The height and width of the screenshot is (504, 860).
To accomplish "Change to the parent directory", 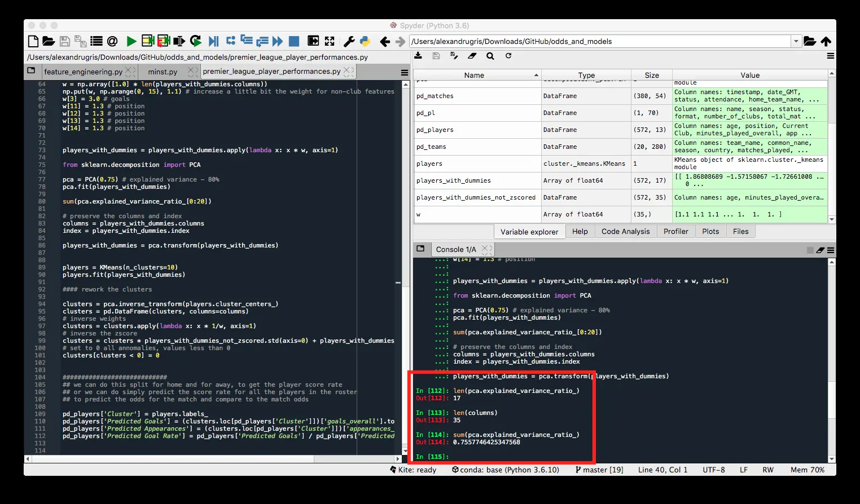I will (826, 41).
